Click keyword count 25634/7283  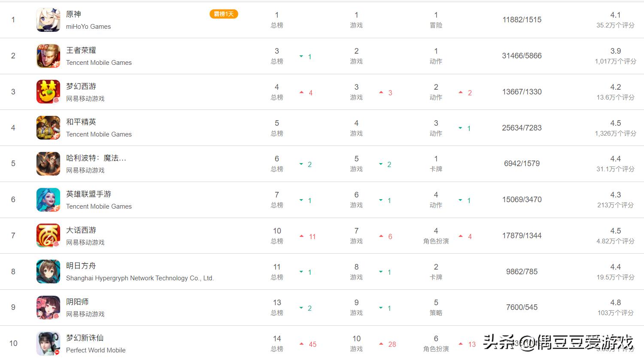pyautogui.click(x=522, y=128)
